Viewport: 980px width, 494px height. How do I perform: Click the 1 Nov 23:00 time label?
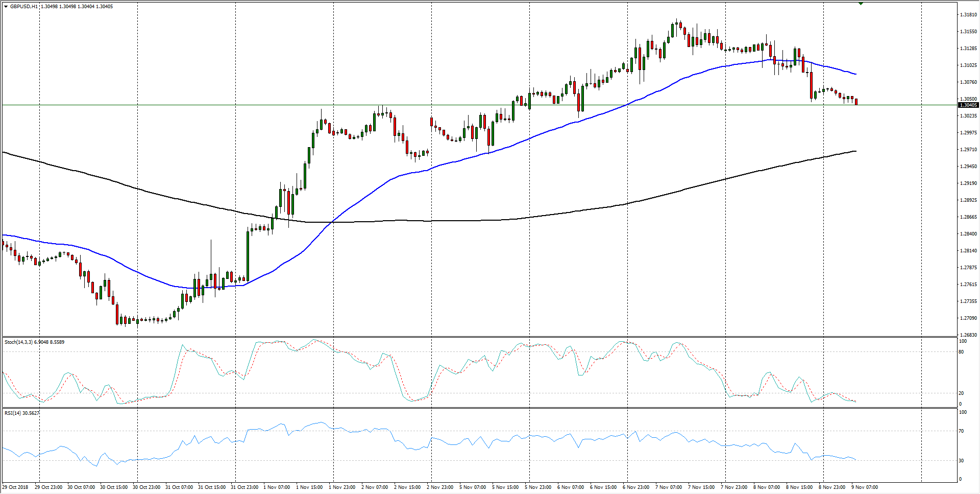click(342, 487)
